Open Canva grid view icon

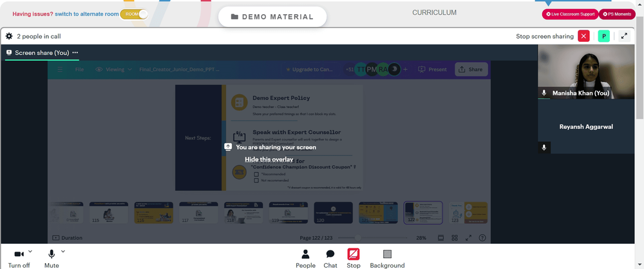coord(455,238)
